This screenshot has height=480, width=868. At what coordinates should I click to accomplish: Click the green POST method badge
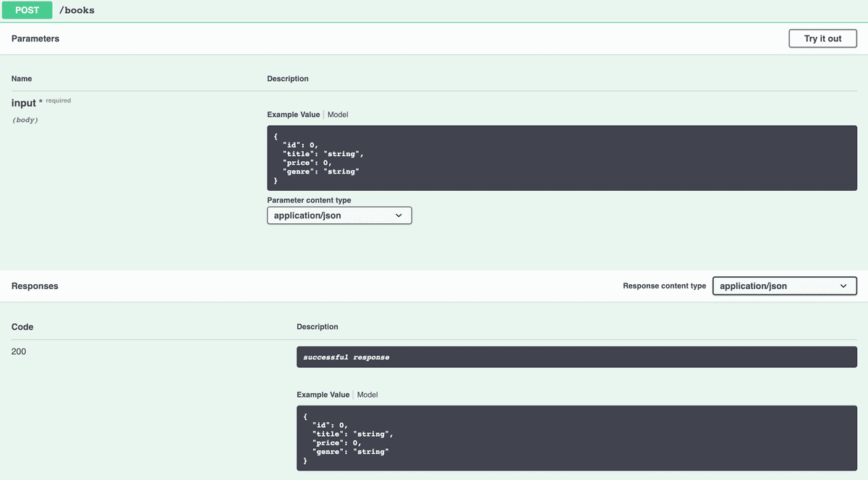click(x=27, y=10)
